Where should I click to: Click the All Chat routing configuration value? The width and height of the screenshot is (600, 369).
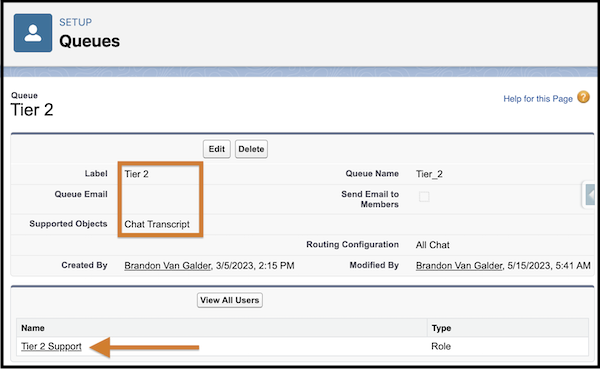(x=432, y=245)
